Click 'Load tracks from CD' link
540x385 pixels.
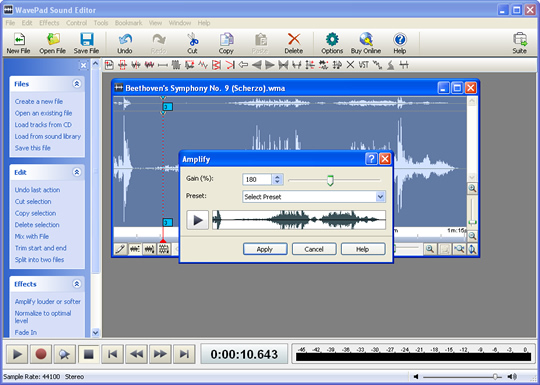[x=43, y=125]
